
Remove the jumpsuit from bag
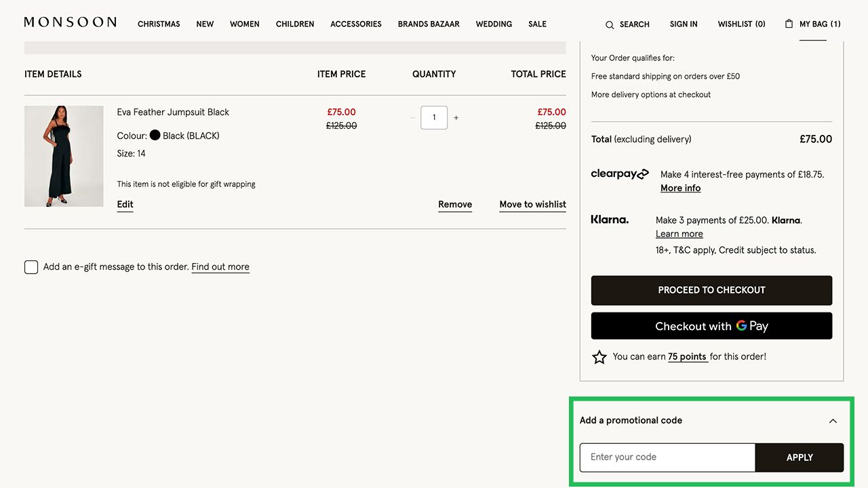coord(455,205)
